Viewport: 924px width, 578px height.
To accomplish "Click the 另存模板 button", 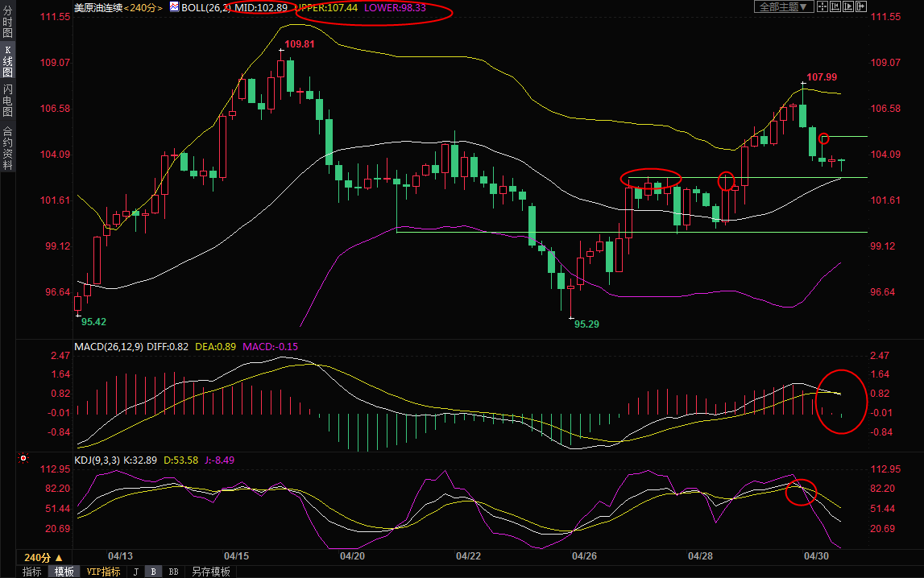I will click(x=211, y=572).
